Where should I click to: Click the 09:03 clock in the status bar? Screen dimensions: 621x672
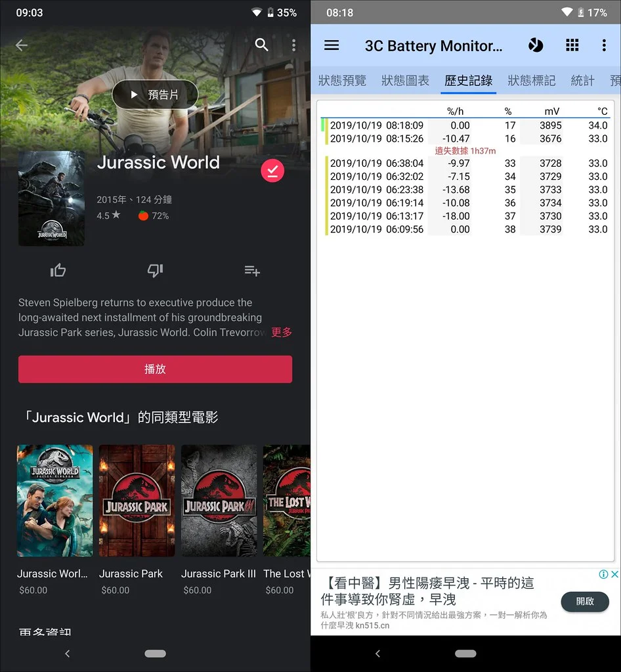pos(30,13)
